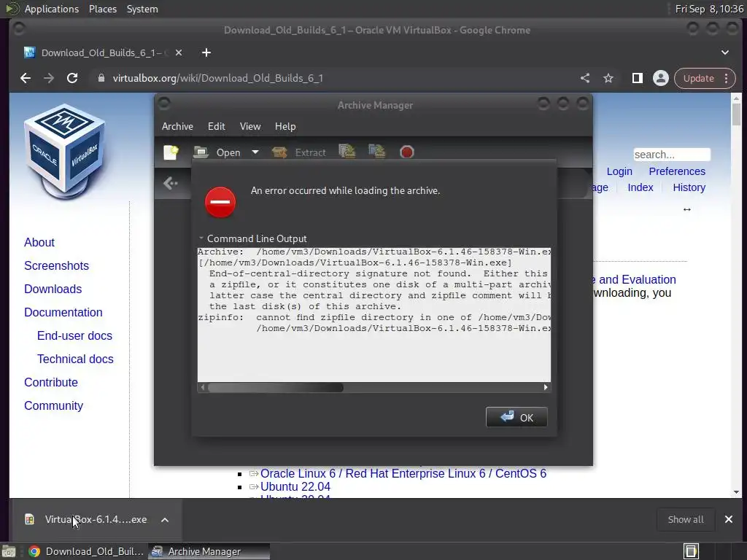The width and height of the screenshot is (747, 560).
Task: Switch to Archive Manager taskbar button
Action: (209, 551)
